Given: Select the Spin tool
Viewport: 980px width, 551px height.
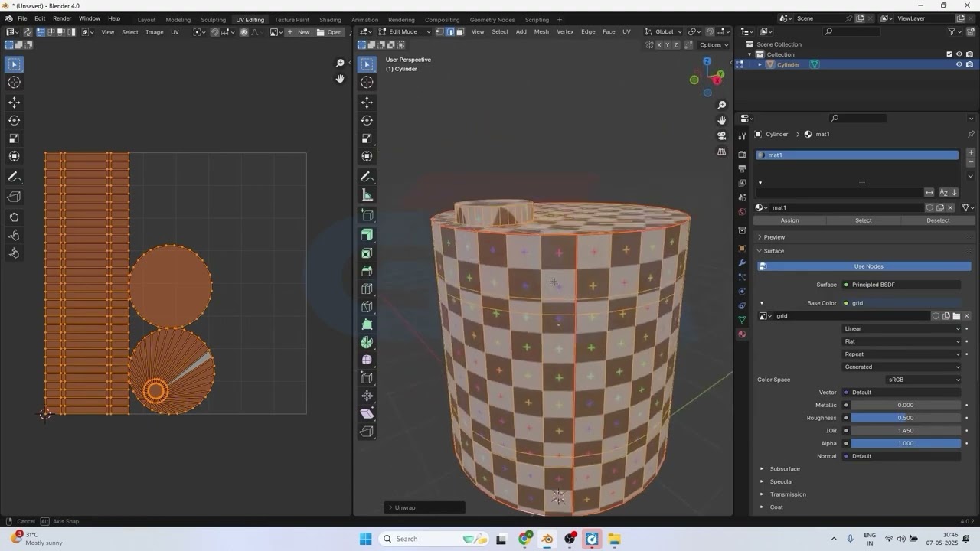Looking at the screenshot, I should (367, 342).
